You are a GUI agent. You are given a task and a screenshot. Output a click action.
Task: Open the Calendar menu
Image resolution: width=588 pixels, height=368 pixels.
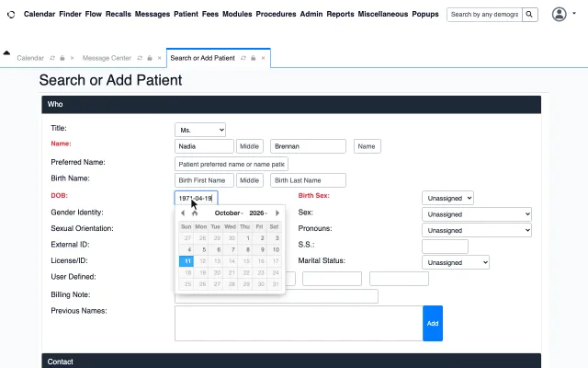tap(40, 14)
